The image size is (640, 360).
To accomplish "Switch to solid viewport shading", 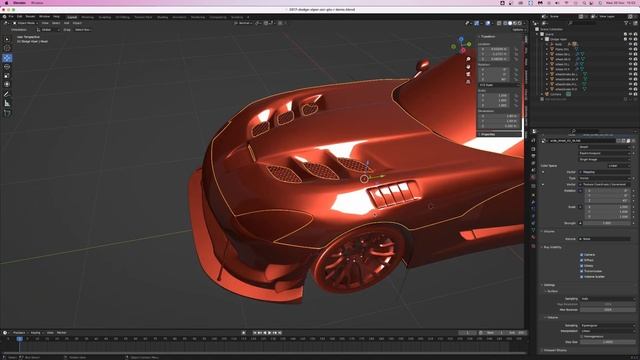I will [x=510, y=23].
